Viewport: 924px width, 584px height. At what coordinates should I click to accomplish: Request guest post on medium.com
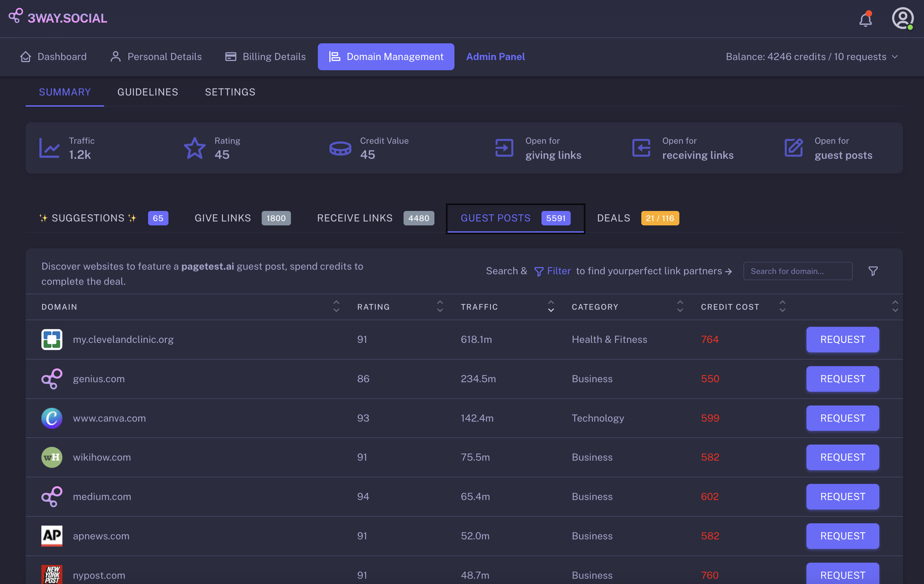(x=842, y=497)
